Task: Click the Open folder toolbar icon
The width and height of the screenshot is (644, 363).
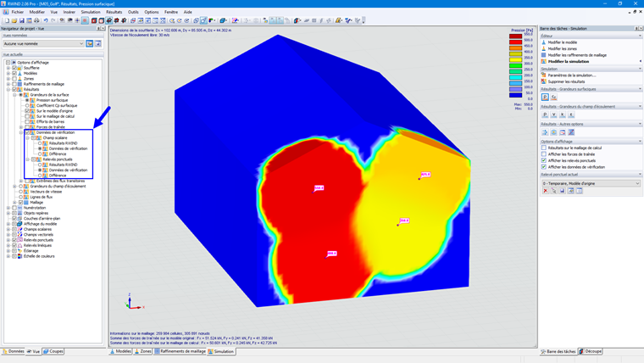Action: [14, 20]
